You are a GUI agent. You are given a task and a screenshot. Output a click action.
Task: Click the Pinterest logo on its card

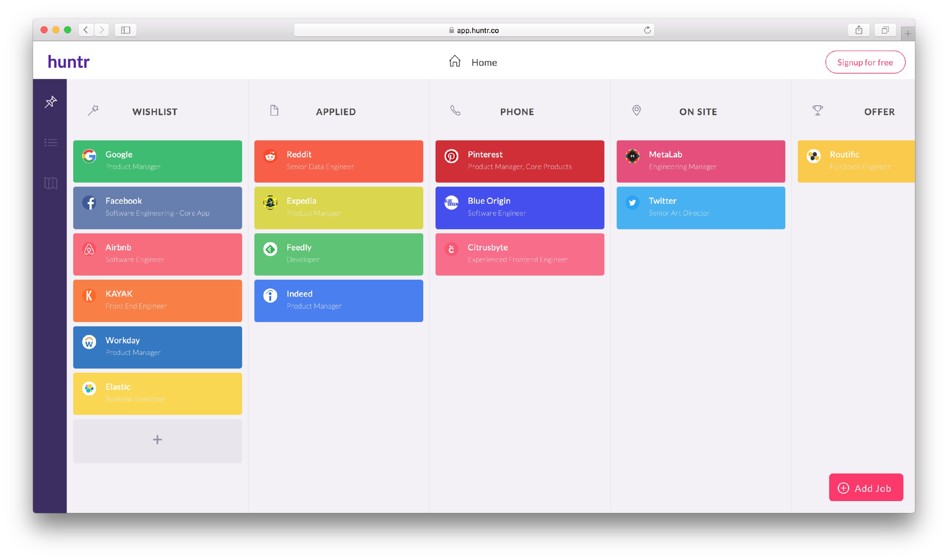pos(451,156)
